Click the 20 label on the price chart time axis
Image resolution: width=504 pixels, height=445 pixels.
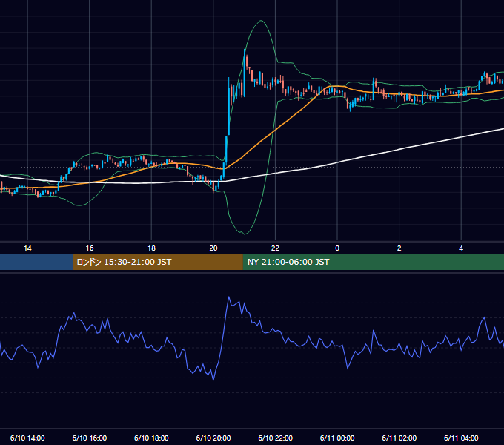click(x=213, y=248)
